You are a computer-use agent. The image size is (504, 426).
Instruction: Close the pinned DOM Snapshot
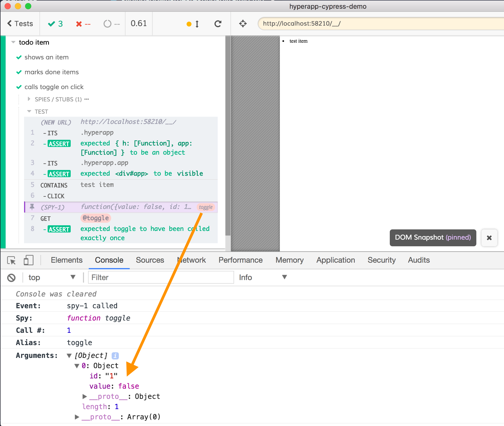point(489,238)
